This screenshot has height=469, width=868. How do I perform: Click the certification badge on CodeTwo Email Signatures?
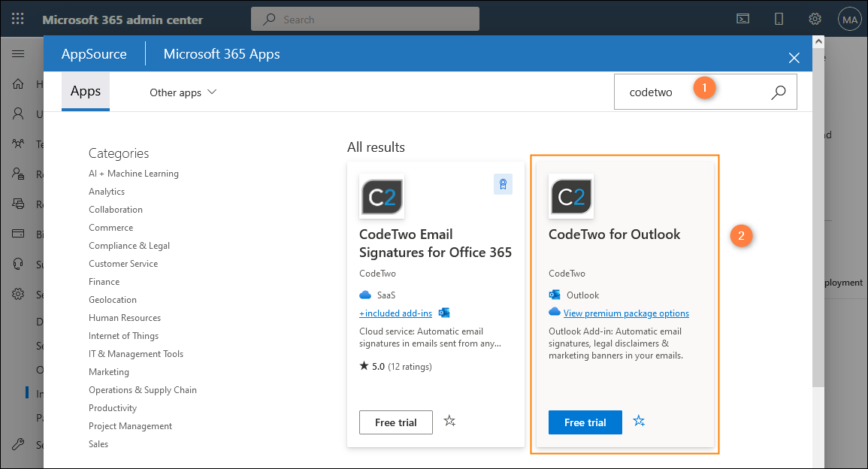[x=503, y=184]
